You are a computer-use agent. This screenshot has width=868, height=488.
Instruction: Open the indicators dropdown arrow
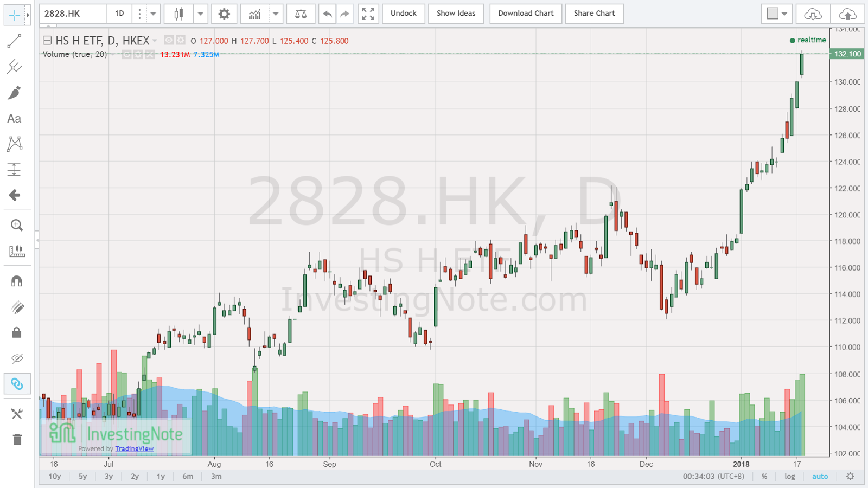(x=277, y=14)
